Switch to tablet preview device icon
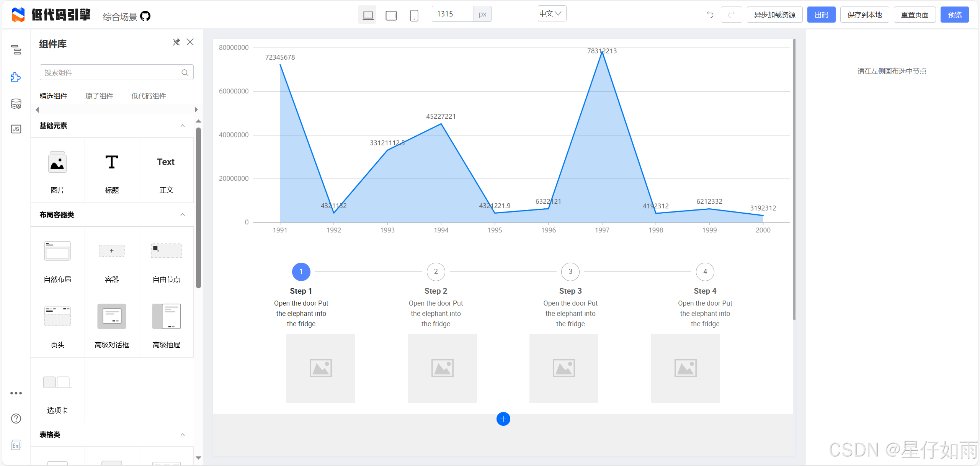The height and width of the screenshot is (466, 980). pos(391,15)
